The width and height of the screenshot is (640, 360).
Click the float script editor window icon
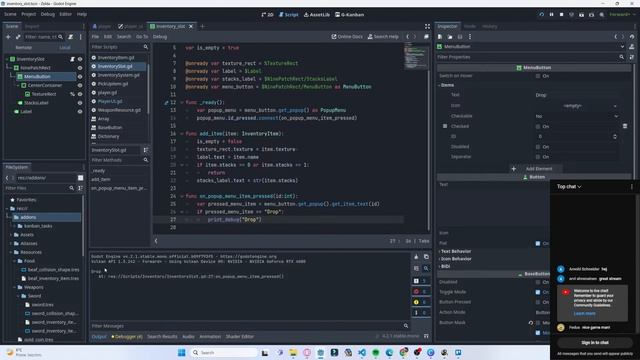coord(426,37)
